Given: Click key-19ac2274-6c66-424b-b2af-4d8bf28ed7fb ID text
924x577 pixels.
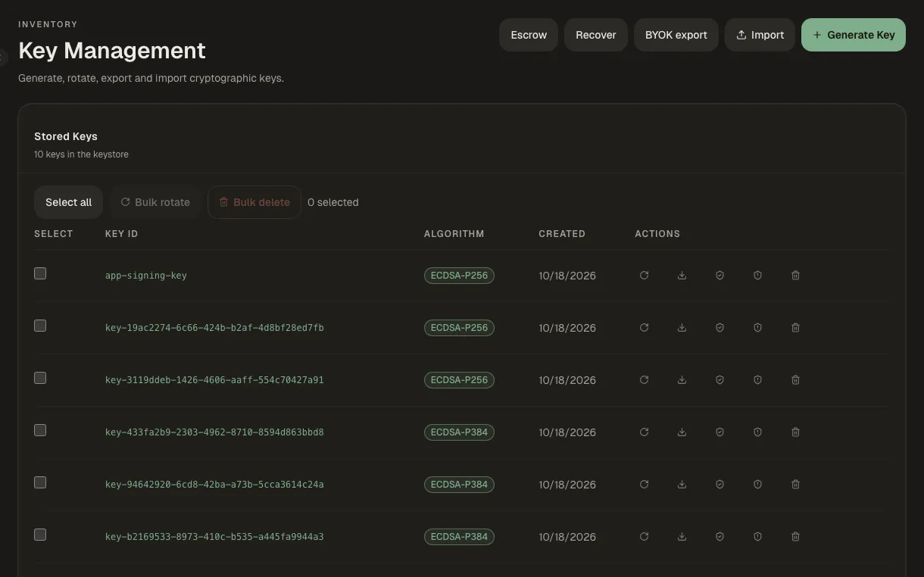Looking at the screenshot, I should tap(214, 328).
